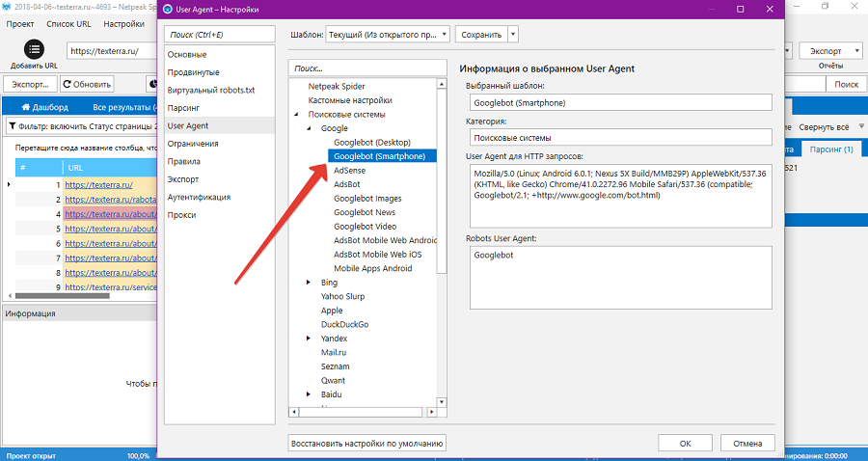The image size is (868, 461).
Task: Select AdsBot Mobile Web iOS item
Action: point(377,254)
